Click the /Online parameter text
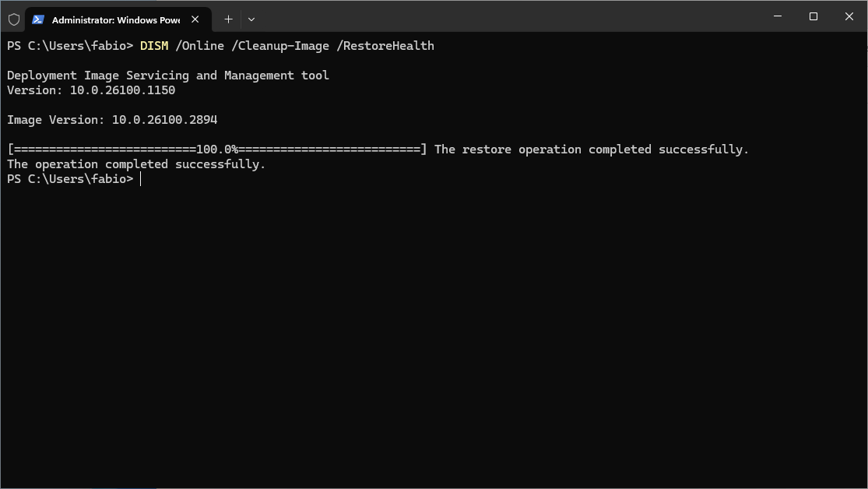The image size is (868, 489). (200, 46)
